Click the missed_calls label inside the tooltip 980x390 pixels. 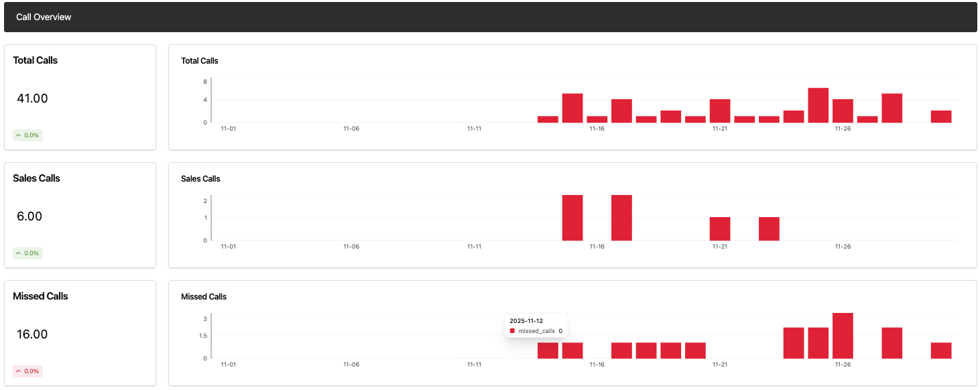536,330
